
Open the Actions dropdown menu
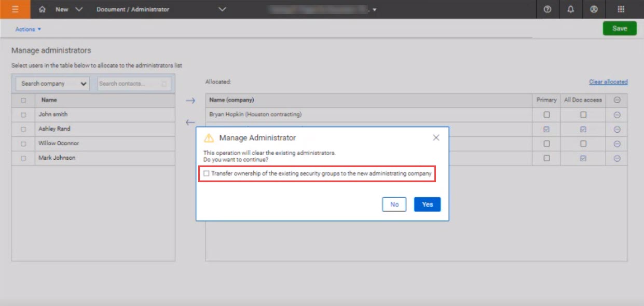click(x=28, y=30)
